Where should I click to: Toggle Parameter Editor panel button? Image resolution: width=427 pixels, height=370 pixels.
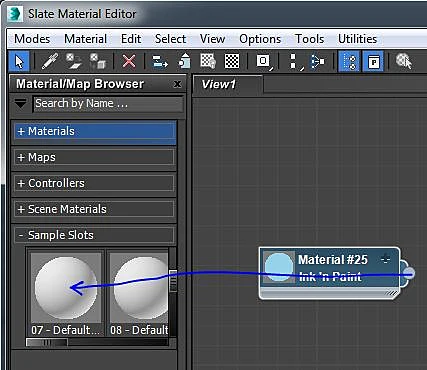click(373, 61)
